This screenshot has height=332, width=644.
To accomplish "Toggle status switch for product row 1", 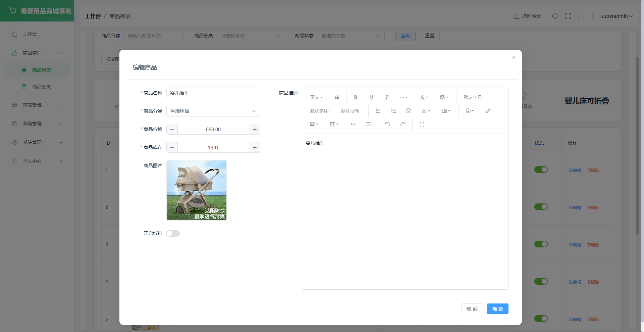I will (541, 170).
